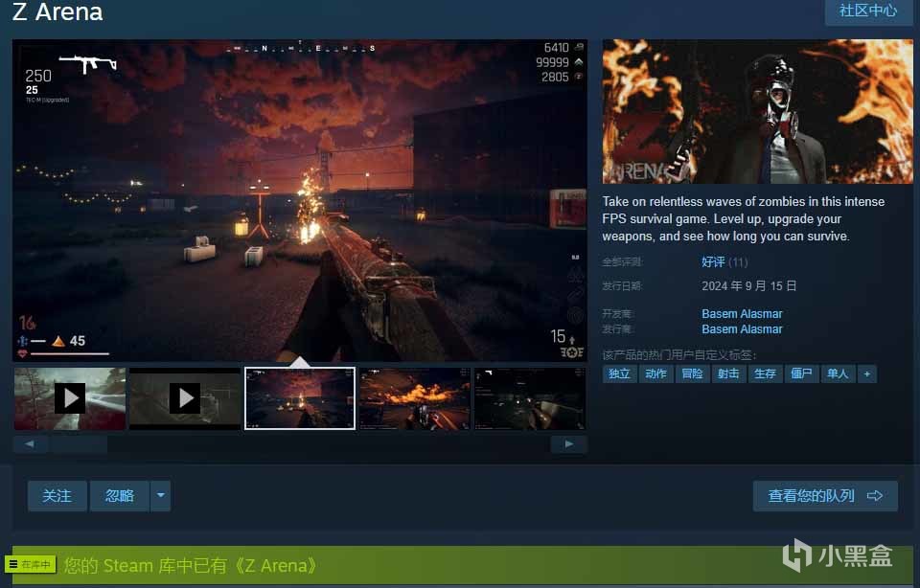
Task: Click the plus button to add tags
Action: click(x=866, y=373)
